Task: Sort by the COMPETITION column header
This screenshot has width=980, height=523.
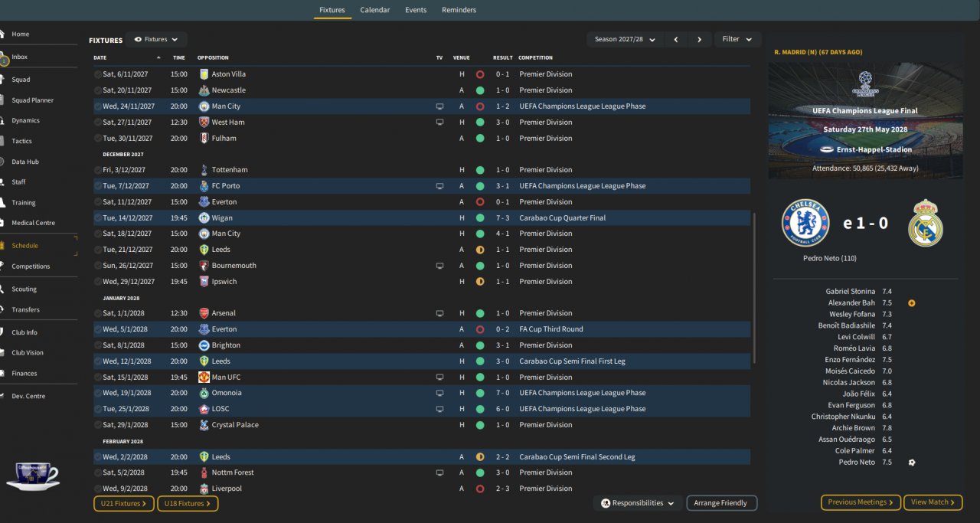Action: point(535,58)
